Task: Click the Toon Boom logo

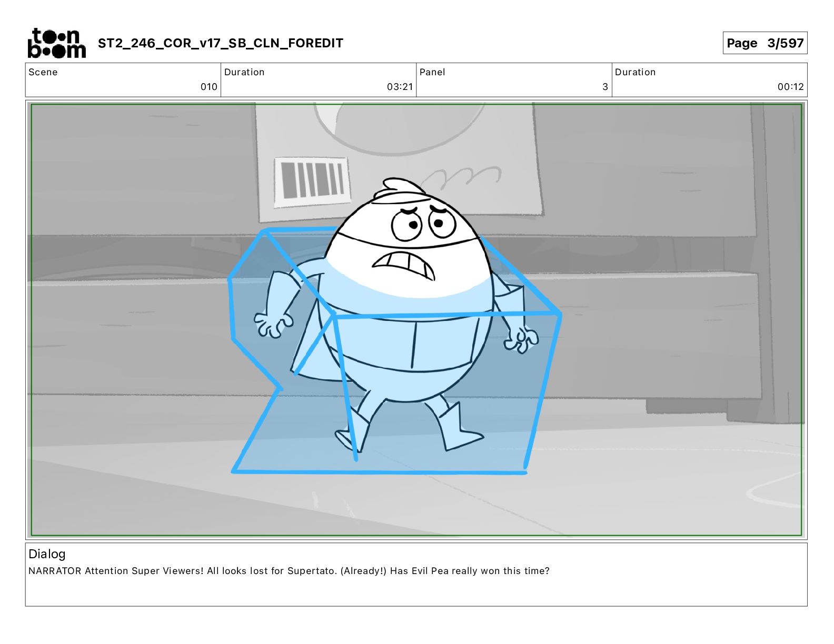Action: point(56,43)
